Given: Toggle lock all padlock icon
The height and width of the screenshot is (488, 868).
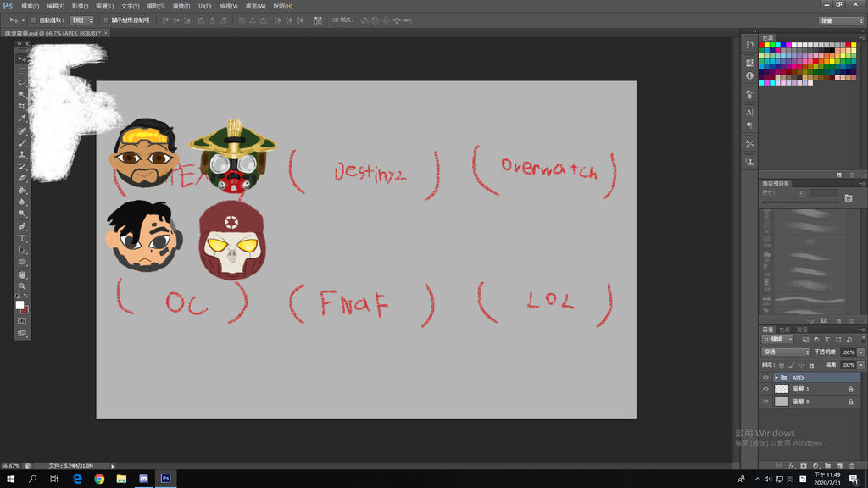Looking at the screenshot, I should pyautogui.click(x=811, y=365).
